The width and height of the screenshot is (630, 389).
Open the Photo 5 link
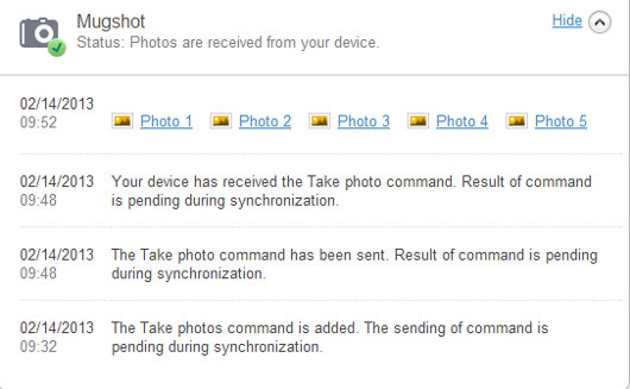click(x=561, y=121)
